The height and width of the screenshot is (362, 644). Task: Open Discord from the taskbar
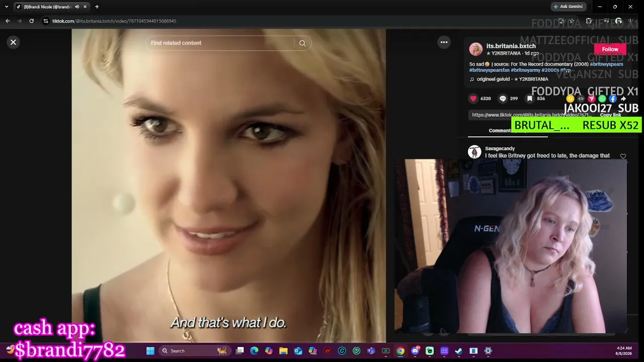pyautogui.click(x=415, y=351)
